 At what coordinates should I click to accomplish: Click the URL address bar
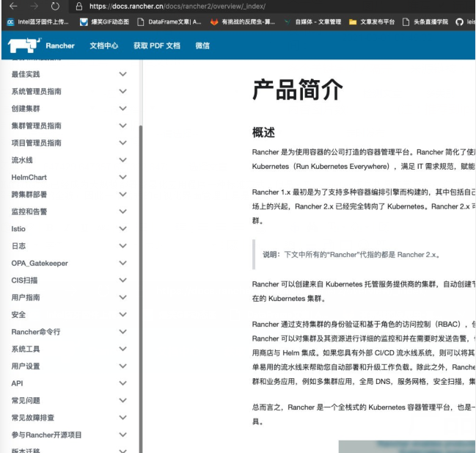[x=274, y=7]
